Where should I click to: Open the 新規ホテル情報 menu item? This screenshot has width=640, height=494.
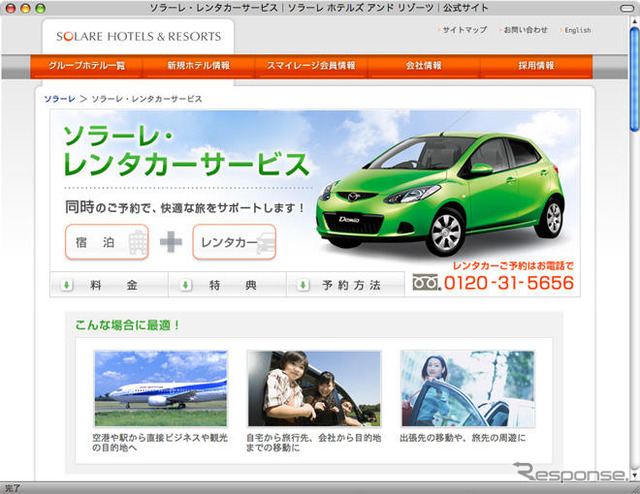click(199, 65)
